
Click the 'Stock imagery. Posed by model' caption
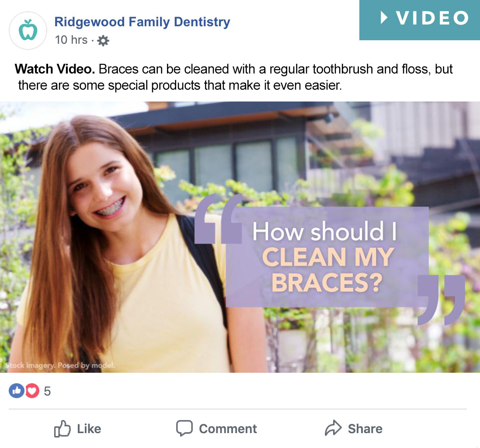(x=60, y=365)
